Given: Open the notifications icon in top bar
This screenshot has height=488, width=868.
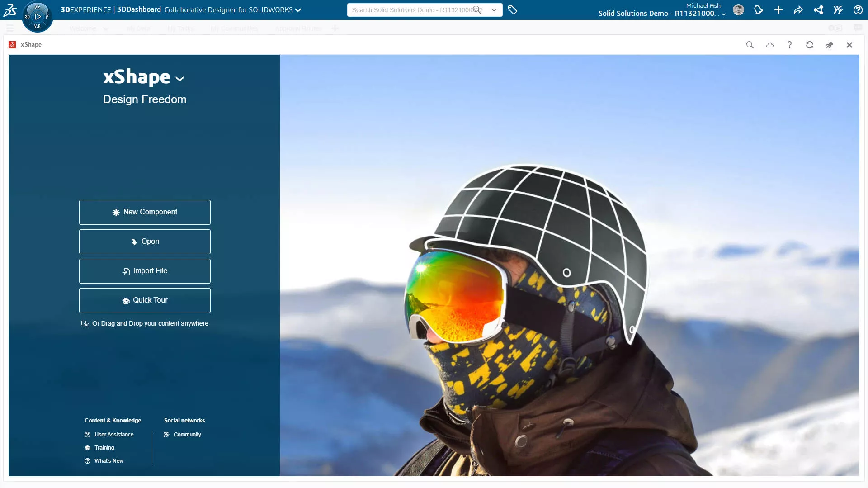Looking at the screenshot, I should click(x=758, y=10).
